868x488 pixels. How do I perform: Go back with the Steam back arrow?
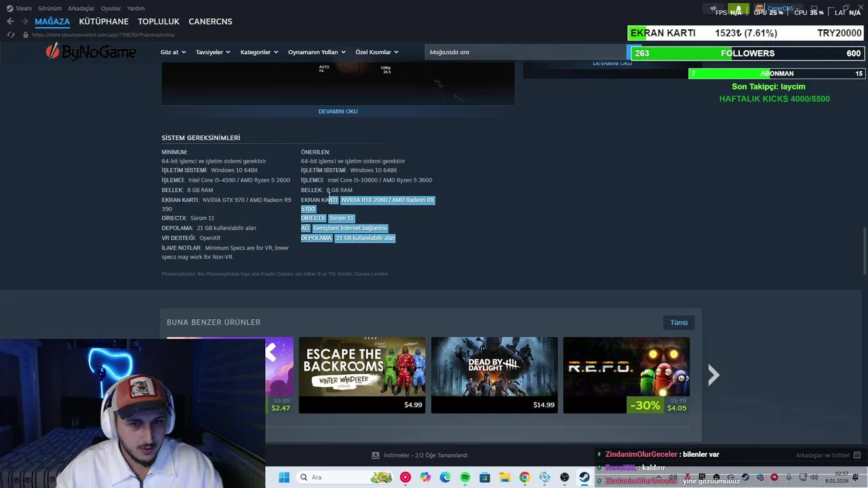10,22
